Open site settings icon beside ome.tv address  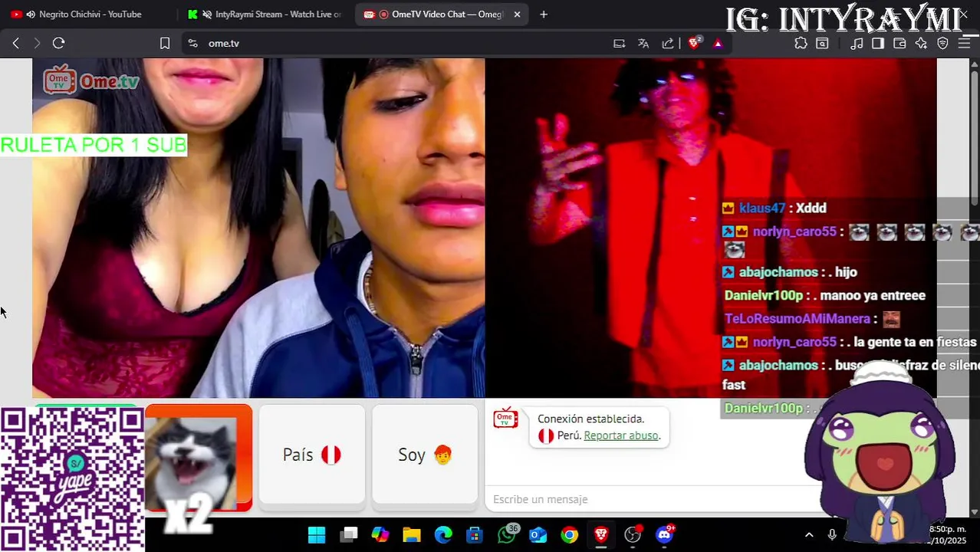point(192,44)
